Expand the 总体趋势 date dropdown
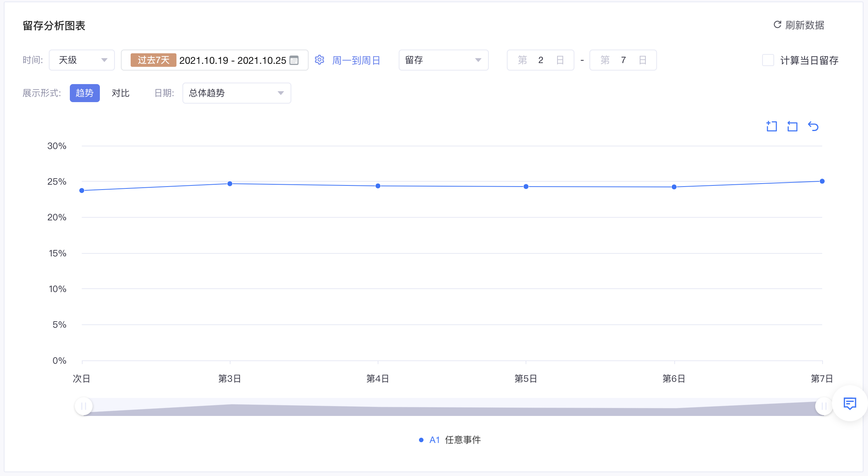This screenshot has height=476, width=868. [237, 93]
